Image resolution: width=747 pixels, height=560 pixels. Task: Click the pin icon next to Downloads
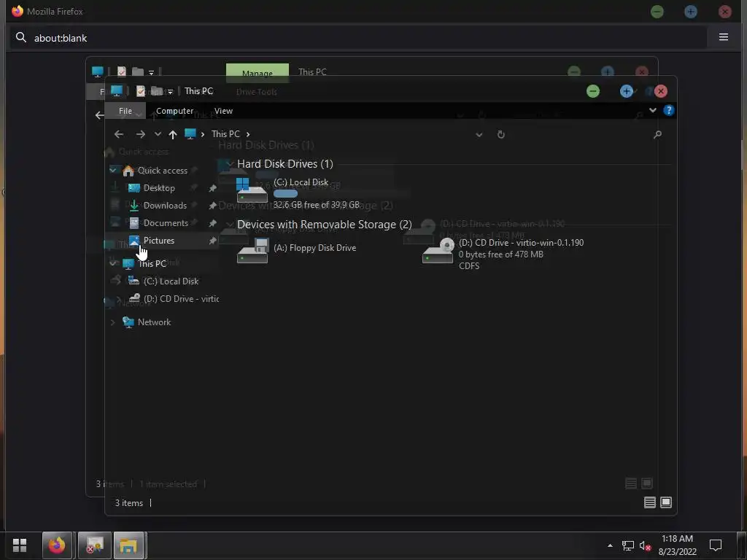click(212, 206)
